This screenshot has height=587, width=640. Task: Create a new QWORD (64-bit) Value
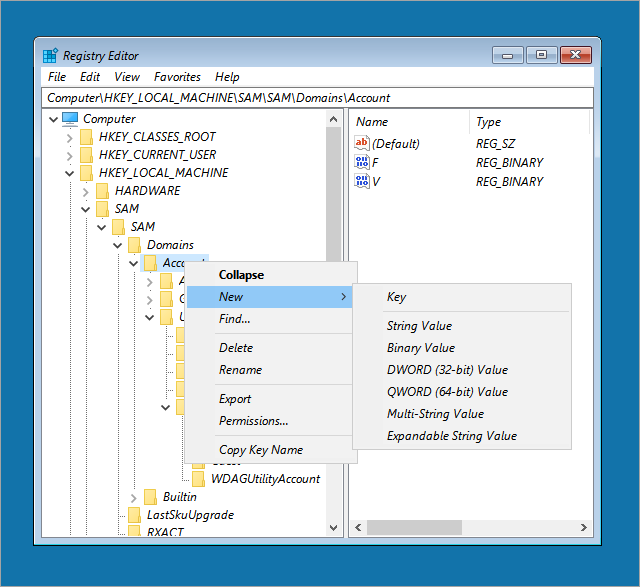coord(462,392)
